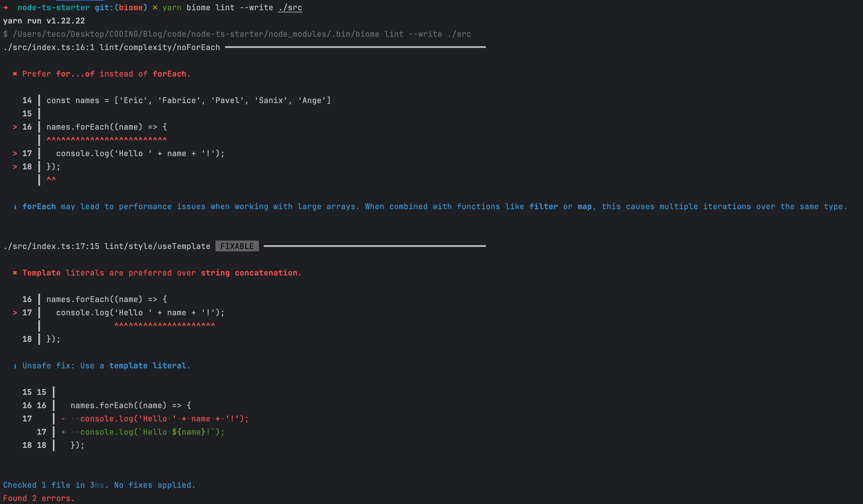This screenshot has width=863, height=504.
Task: Open the underlined ./src path
Action: click(290, 7)
